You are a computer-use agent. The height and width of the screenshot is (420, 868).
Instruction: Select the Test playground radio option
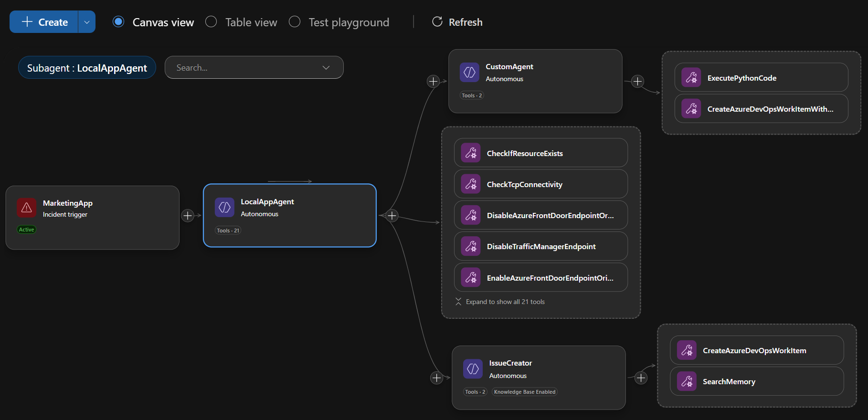pos(295,22)
